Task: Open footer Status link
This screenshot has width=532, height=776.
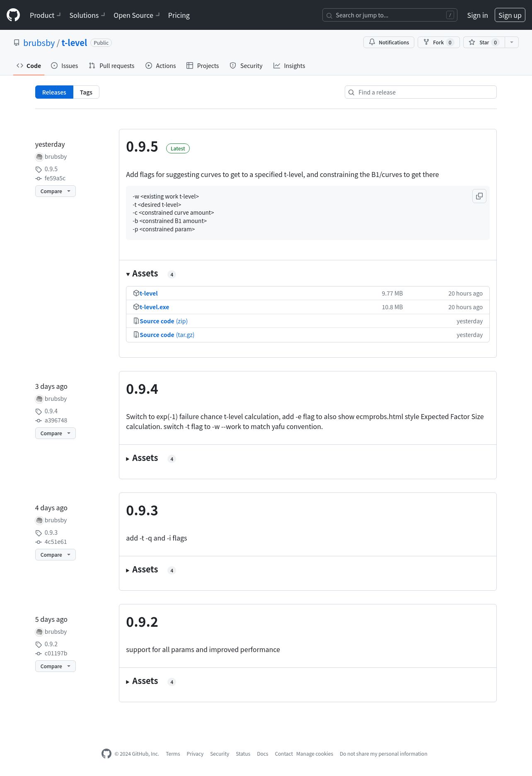Action: coord(243,754)
